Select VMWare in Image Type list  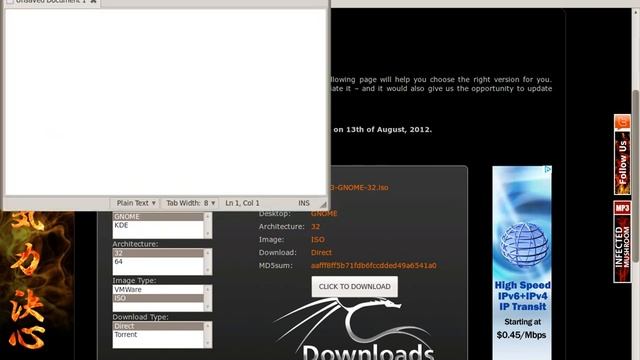pyautogui.click(x=158, y=289)
